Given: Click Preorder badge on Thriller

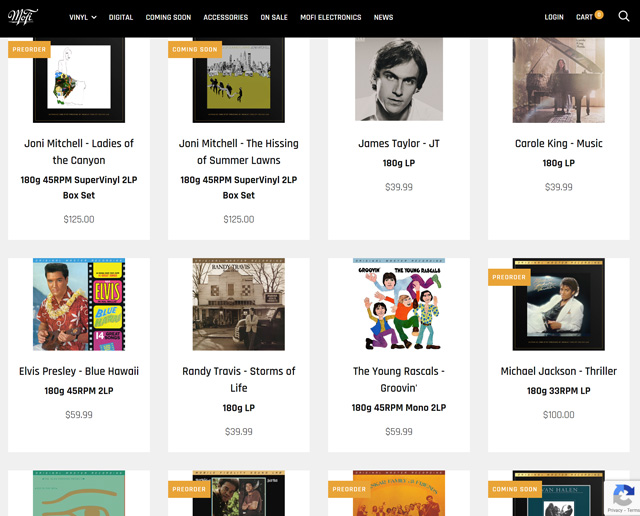Looking at the screenshot, I should (x=509, y=277).
